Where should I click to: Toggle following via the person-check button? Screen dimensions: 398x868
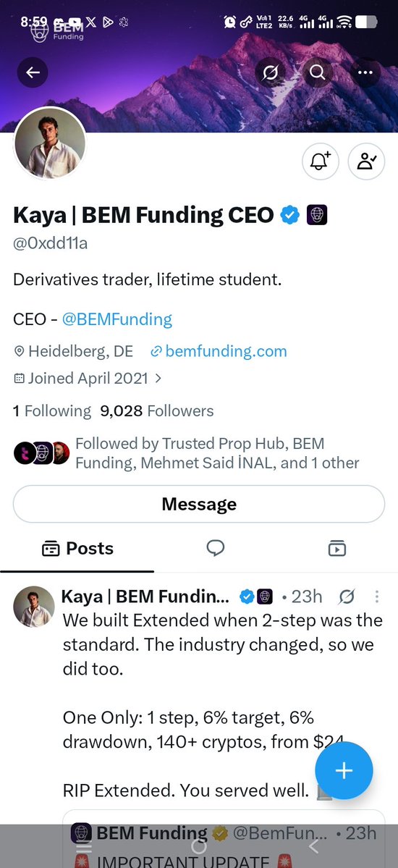coord(366,161)
